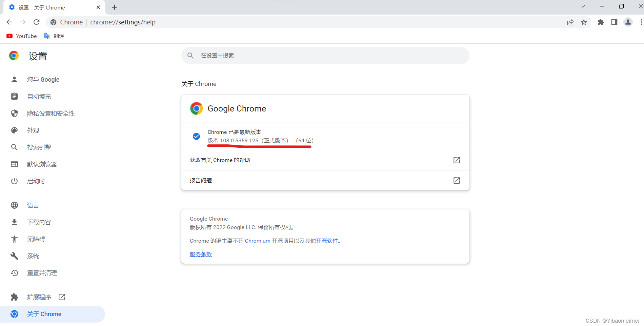The width and height of the screenshot is (644, 326).
Task: Click the external link icon beside 获取有关 Chrome 的帮助
Action: [x=457, y=160]
